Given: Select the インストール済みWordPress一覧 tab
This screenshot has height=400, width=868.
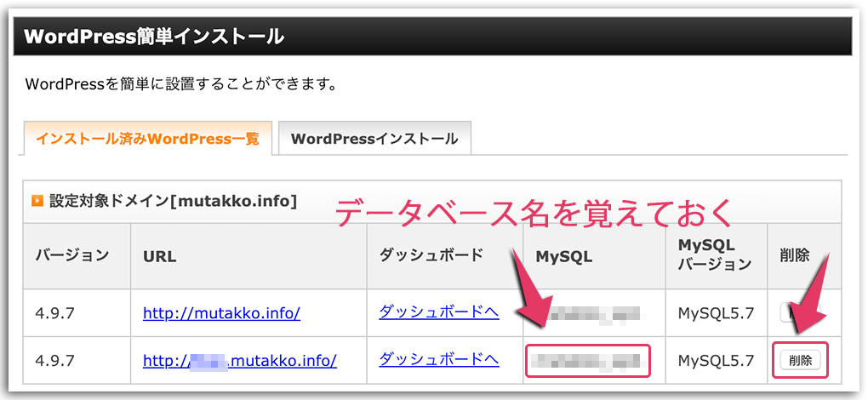Looking at the screenshot, I should point(147,139).
